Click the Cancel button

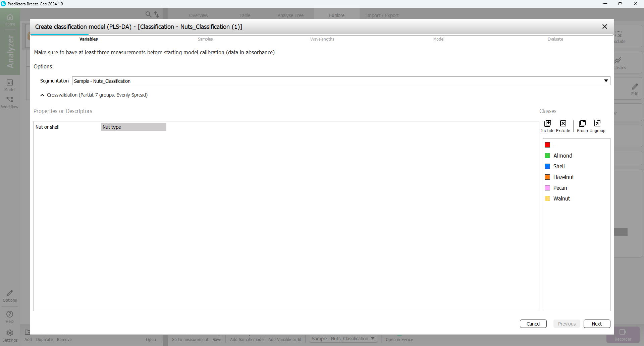tap(533, 324)
